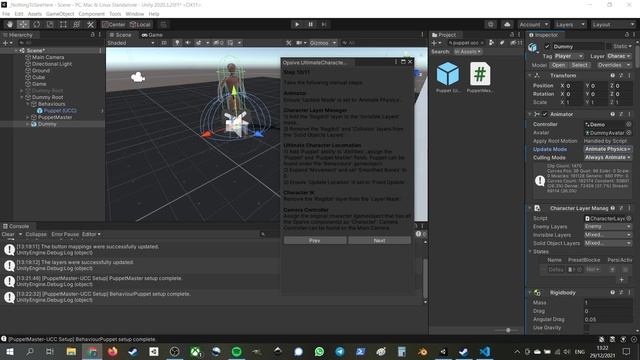640x360 pixels.
Task: Open Layout dropdown
Action: 613,24
